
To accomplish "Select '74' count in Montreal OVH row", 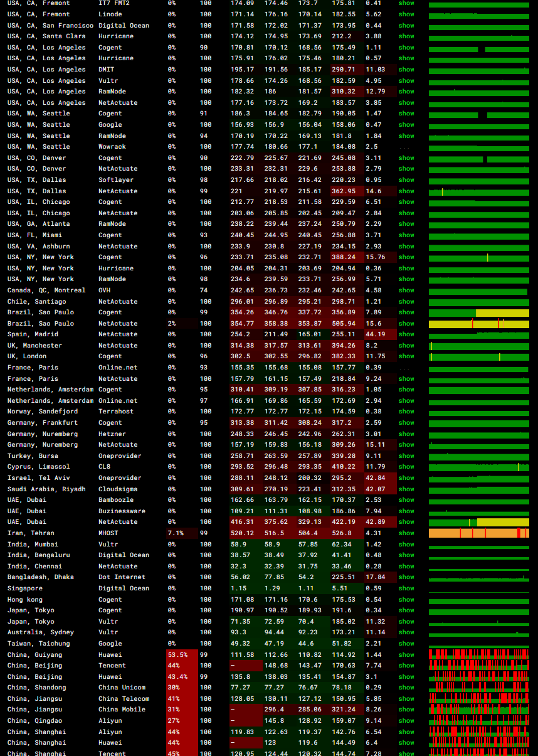I will (x=204, y=290).
